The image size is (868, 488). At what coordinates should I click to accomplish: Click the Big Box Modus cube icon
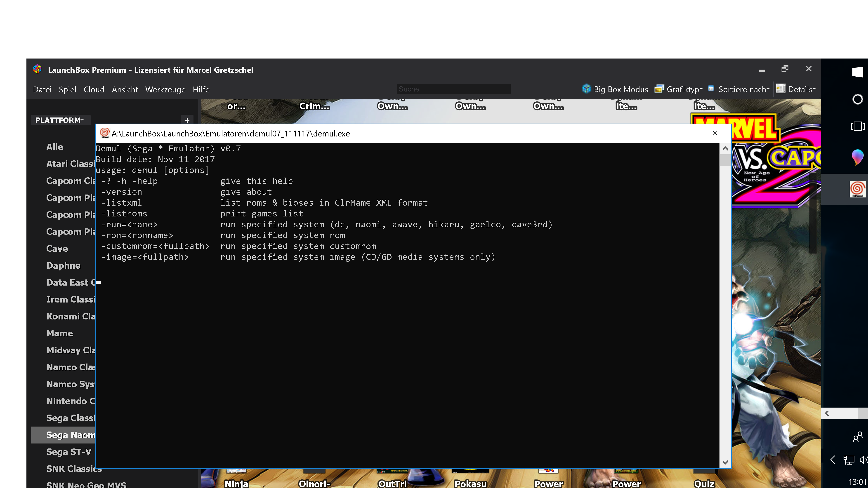click(x=586, y=89)
